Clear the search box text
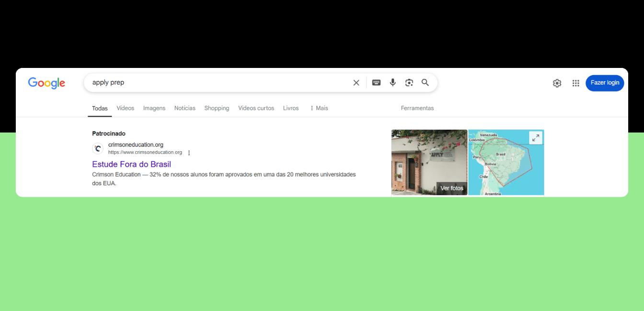This screenshot has height=311, width=644. click(x=356, y=83)
